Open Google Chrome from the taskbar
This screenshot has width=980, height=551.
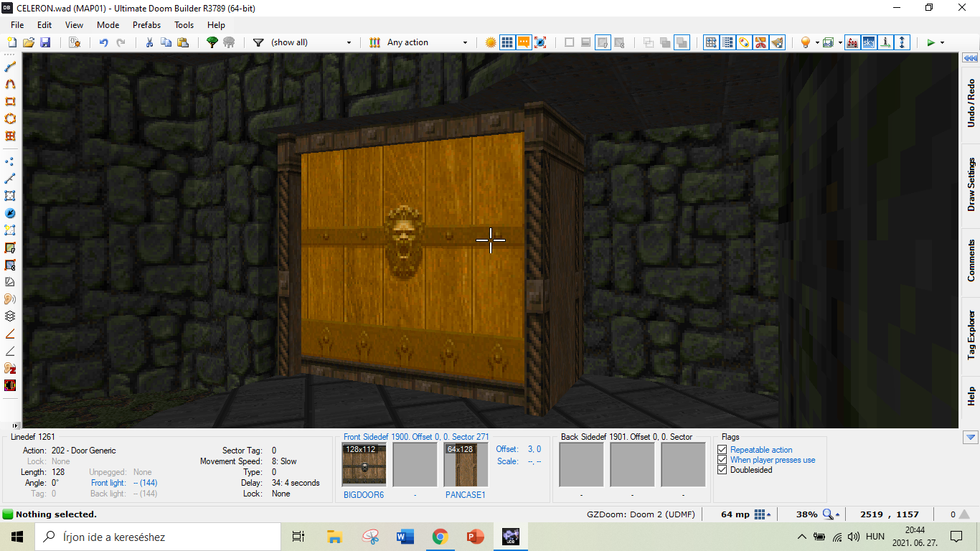coord(440,536)
